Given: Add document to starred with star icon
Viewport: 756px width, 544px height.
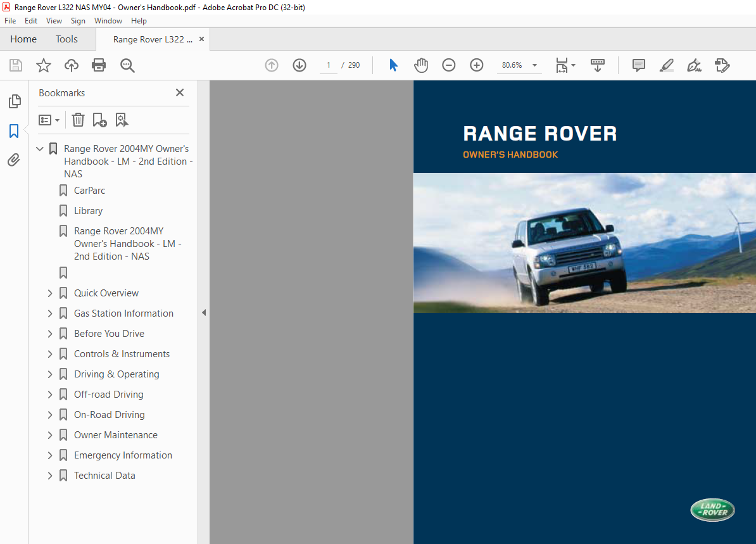Looking at the screenshot, I should click(x=44, y=65).
